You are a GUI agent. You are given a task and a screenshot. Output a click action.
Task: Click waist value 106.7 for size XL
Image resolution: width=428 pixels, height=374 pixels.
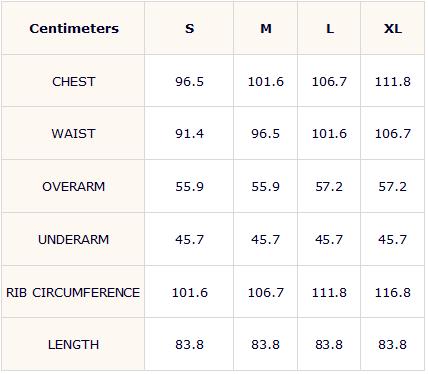[393, 134]
